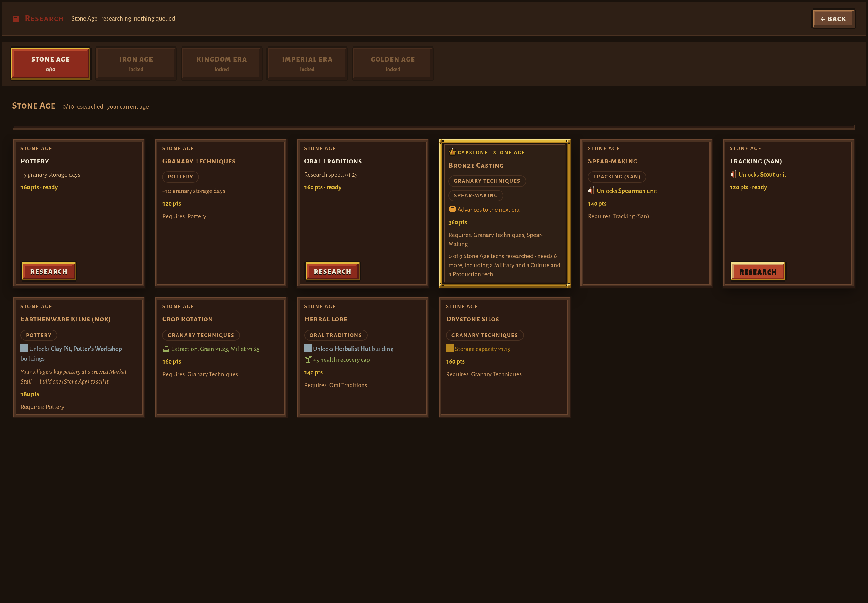This screenshot has height=603, width=868.
Task: Click 'Requires: Tracking (San)' text
Action: (x=618, y=216)
